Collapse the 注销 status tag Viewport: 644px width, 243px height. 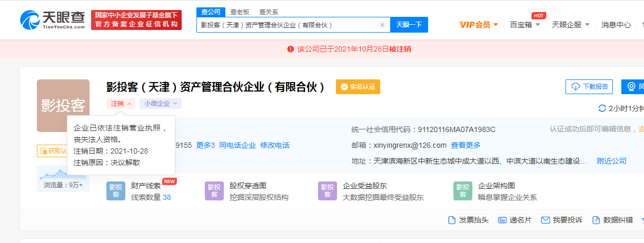click(121, 104)
